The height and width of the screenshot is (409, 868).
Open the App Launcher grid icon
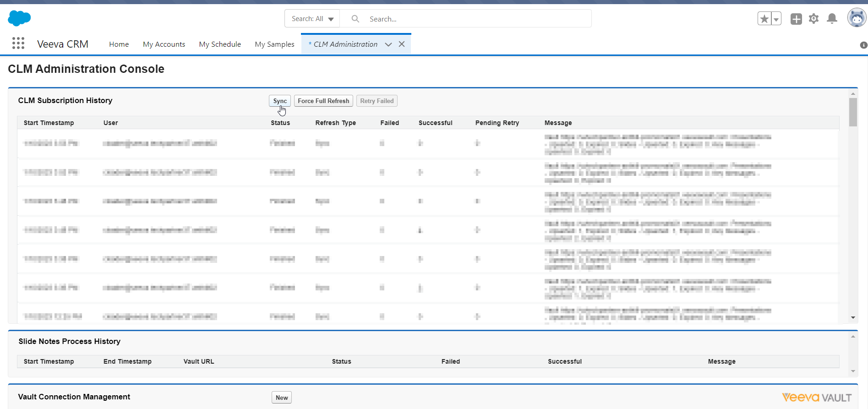pos(18,44)
